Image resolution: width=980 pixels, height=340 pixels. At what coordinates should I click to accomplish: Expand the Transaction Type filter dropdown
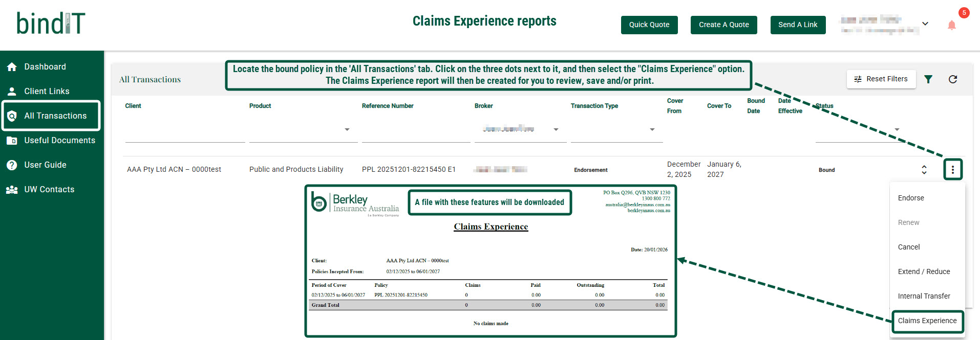pos(652,130)
